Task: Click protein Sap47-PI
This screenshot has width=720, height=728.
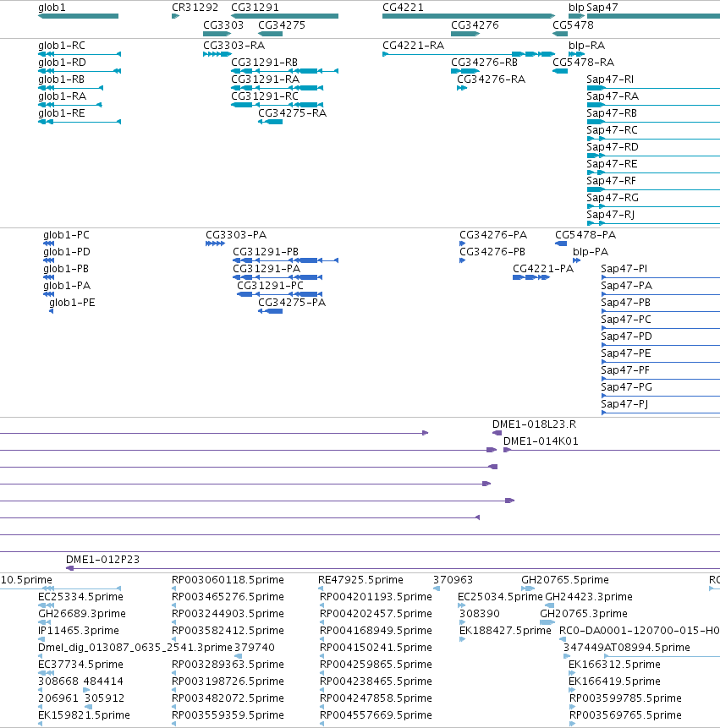Action: pyautogui.click(x=624, y=269)
